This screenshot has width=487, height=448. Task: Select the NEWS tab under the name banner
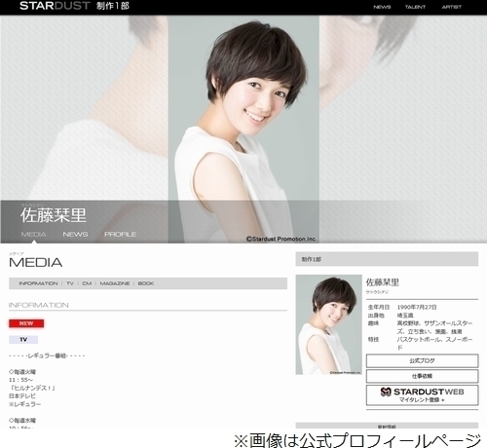[75, 234]
